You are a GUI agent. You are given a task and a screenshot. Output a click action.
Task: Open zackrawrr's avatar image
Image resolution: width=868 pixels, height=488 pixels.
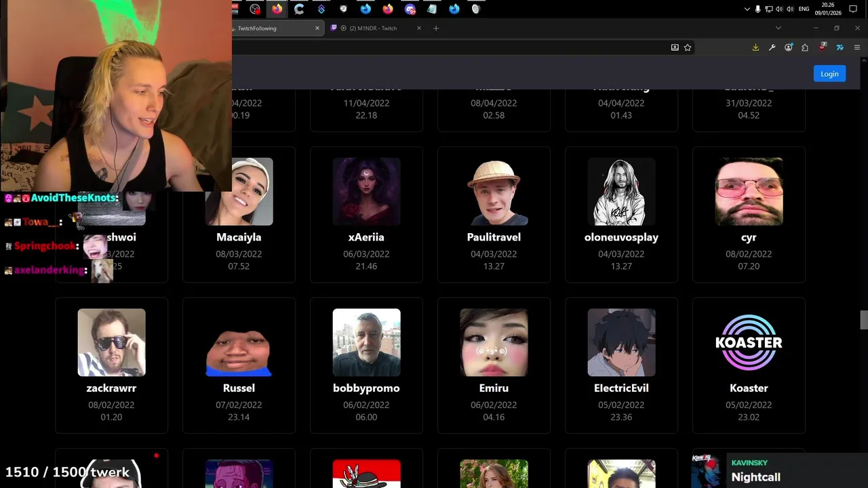(111, 342)
